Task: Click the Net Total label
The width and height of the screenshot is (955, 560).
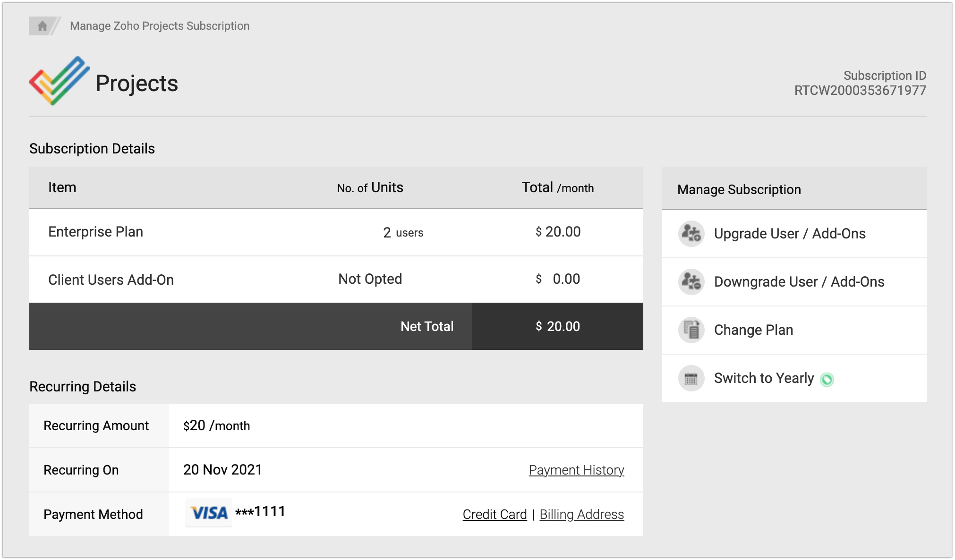Action: pyautogui.click(x=427, y=326)
